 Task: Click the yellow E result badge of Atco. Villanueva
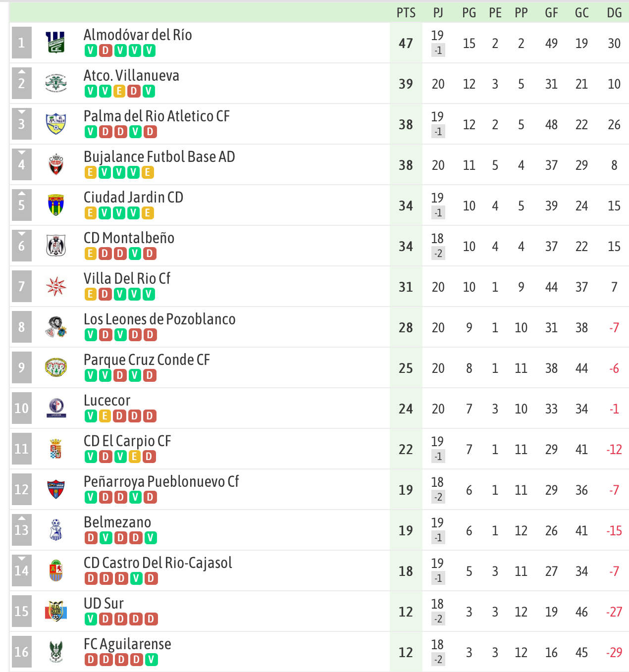tap(119, 91)
